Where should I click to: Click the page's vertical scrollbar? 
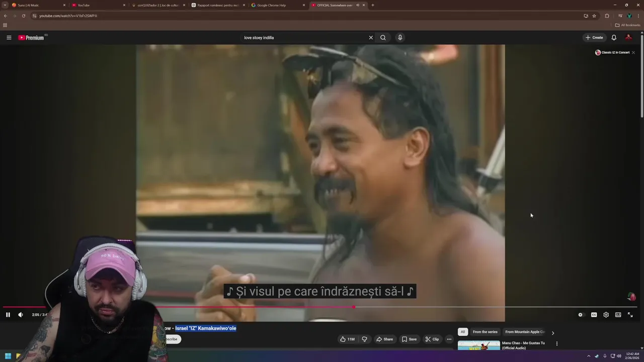point(641,75)
